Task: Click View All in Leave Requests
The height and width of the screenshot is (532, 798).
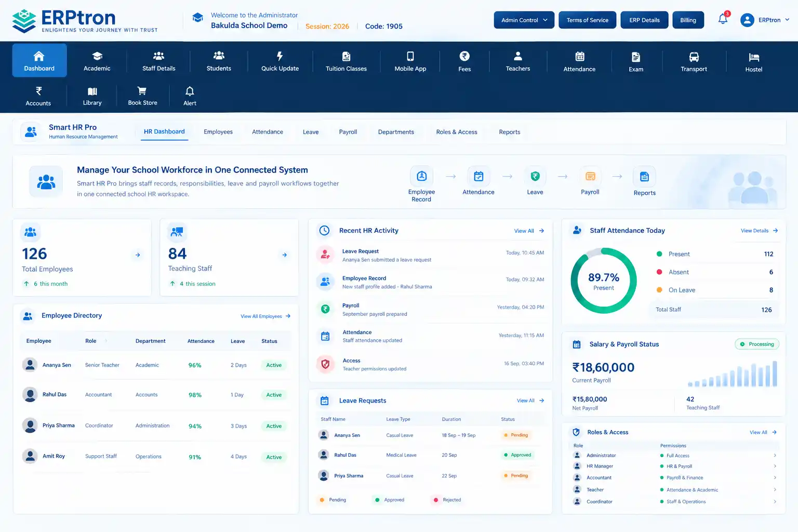Action: (530, 401)
